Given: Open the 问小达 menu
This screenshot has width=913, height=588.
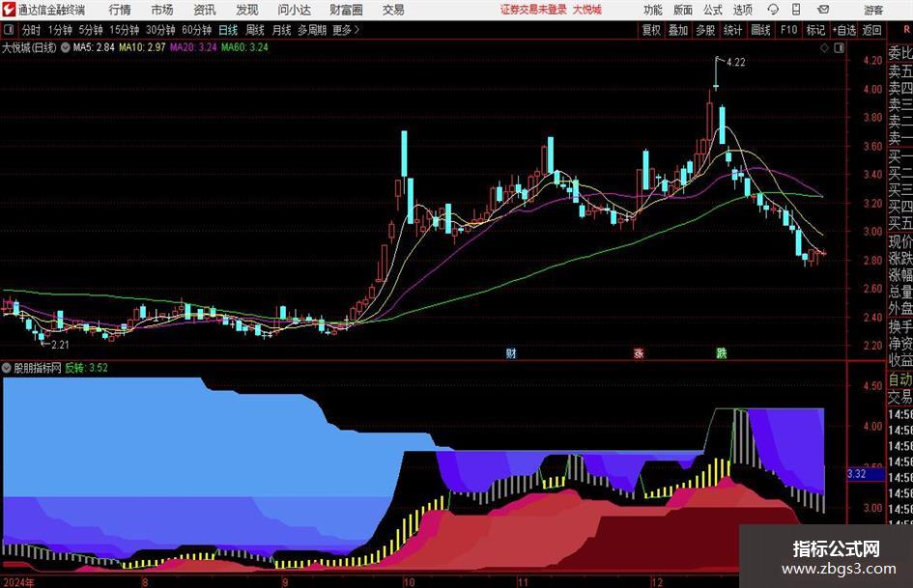Looking at the screenshot, I should [294, 10].
